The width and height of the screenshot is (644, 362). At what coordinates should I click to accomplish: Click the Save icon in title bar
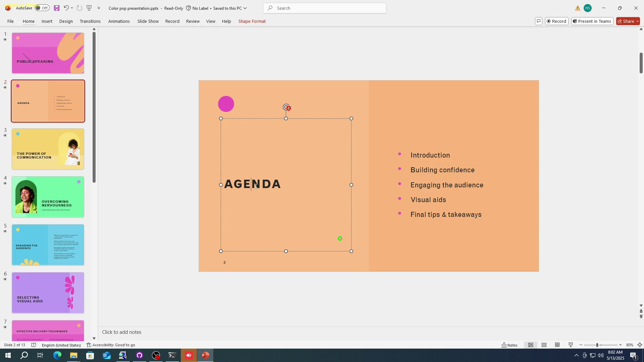click(x=56, y=8)
